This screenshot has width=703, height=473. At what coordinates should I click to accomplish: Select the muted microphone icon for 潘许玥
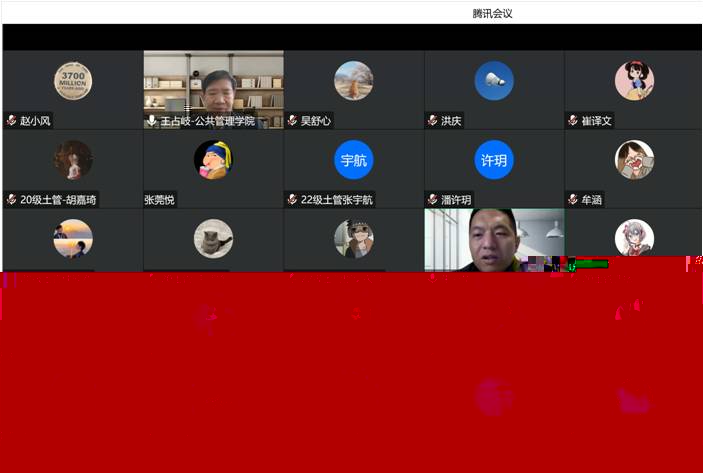432,200
